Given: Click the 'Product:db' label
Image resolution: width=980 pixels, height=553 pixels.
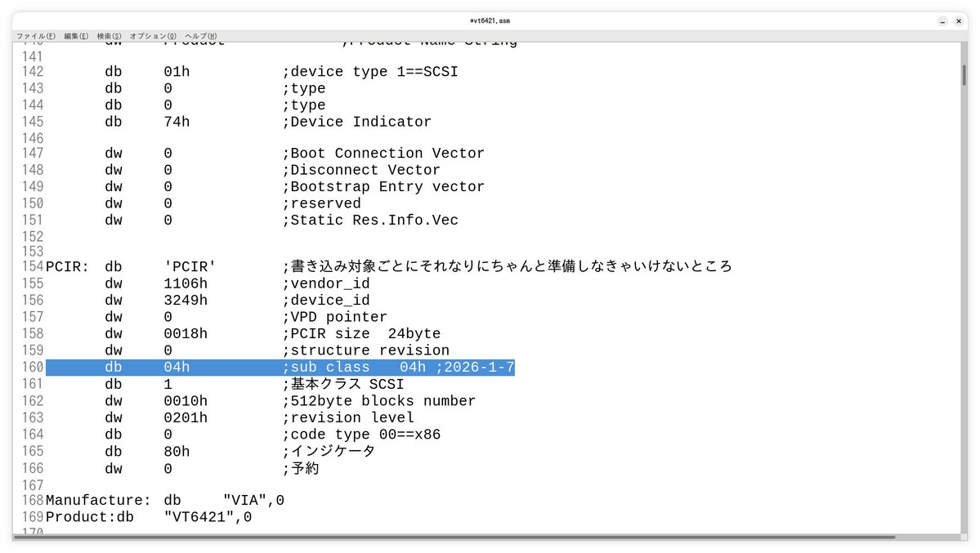Looking at the screenshot, I should 89,517.
